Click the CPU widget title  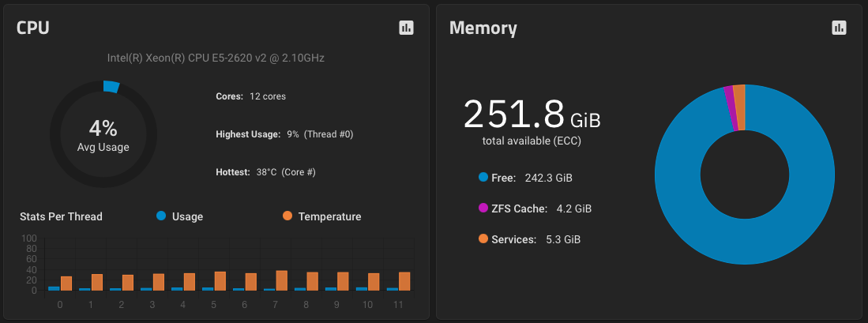coord(33,28)
